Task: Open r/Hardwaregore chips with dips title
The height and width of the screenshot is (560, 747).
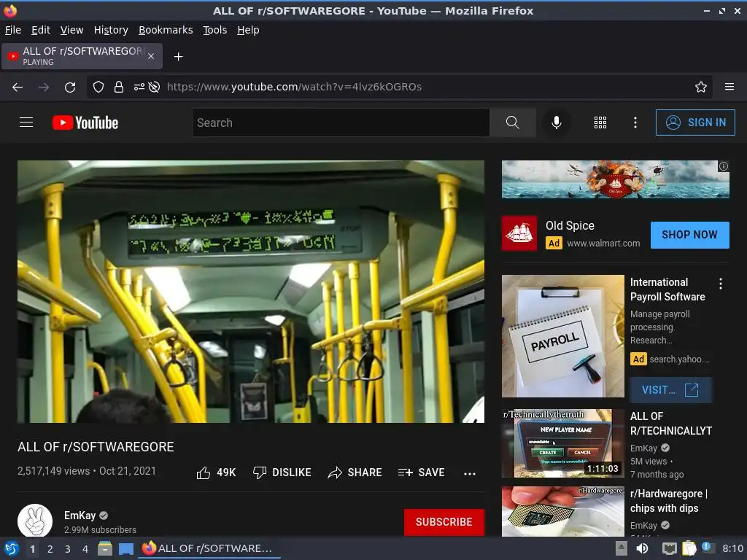Action: click(x=668, y=501)
